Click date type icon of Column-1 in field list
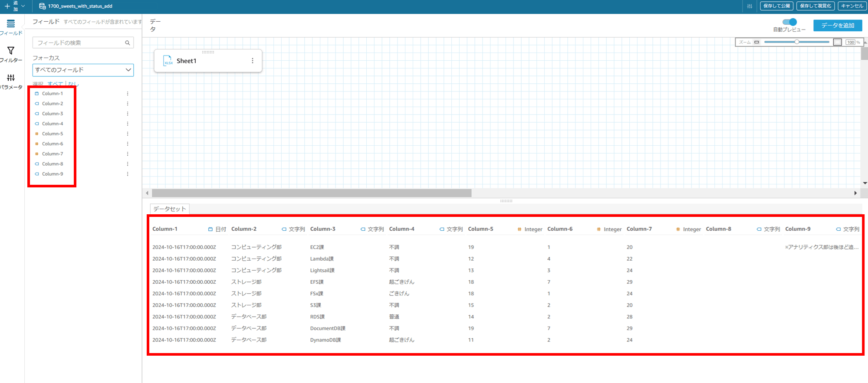The image size is (868, 383). click(x=37, y=94)
